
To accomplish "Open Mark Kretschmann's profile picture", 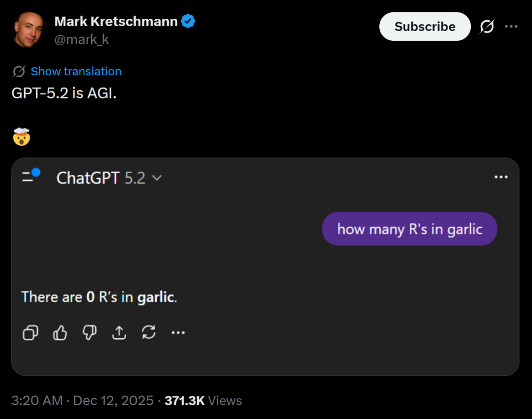I will [30, 30].
